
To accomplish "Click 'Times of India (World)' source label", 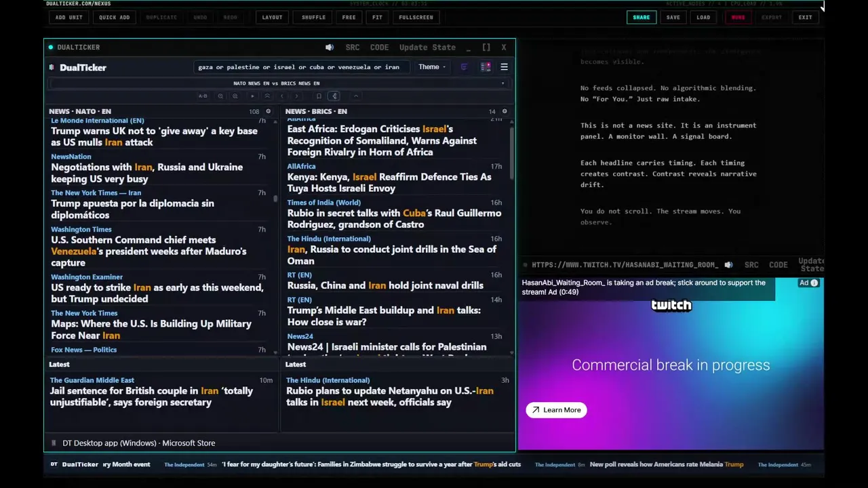I will pyautogui.click(x=323, y=203).
